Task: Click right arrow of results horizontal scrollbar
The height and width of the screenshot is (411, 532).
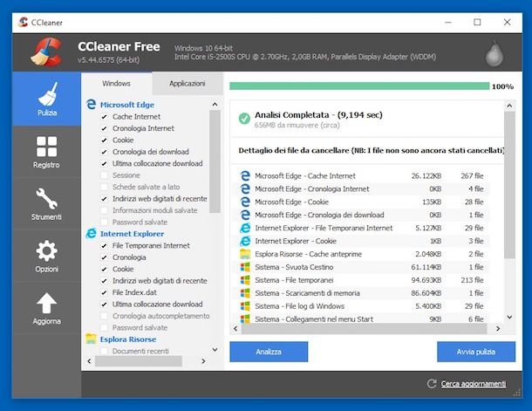Action: [x=498, y=328]
